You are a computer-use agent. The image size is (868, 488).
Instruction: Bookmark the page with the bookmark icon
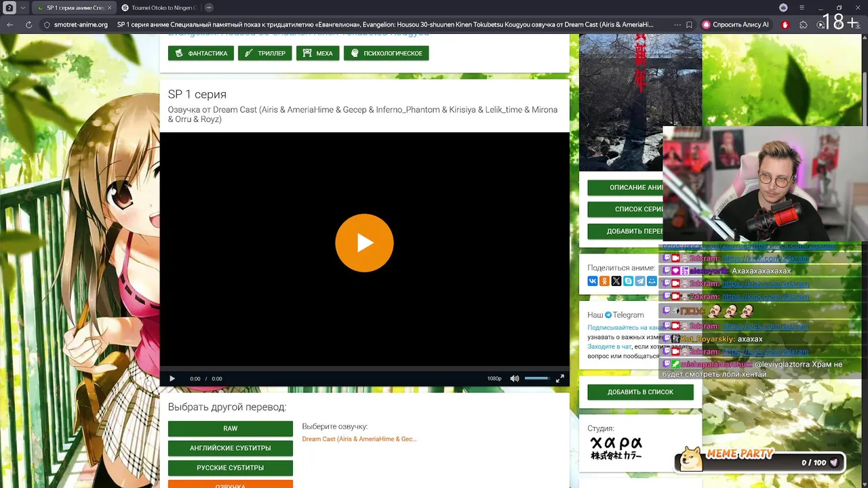[689, 24]
